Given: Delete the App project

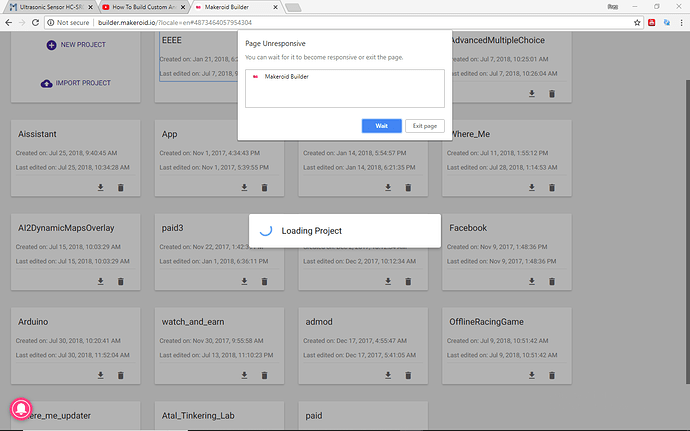Looking at the screenshot, I should click(264, 188).
